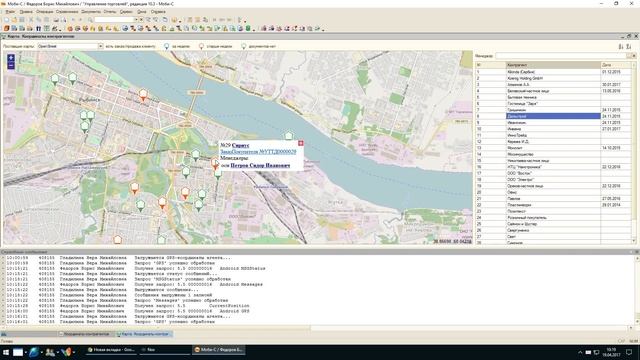Click green house marker on riverbank above popup
Image resolution: width=640 pixels, height=360 pixels.
289,135
